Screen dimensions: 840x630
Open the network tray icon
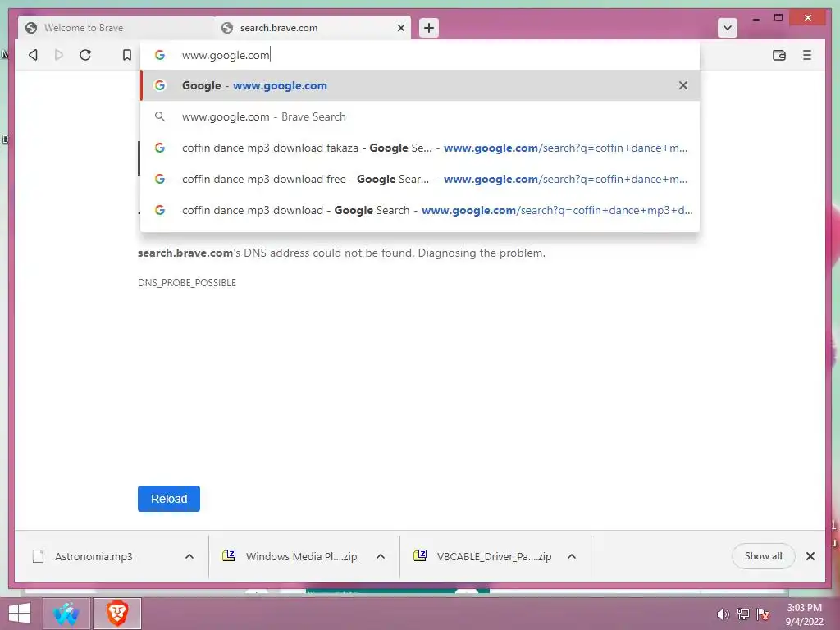tap(743, 614)
